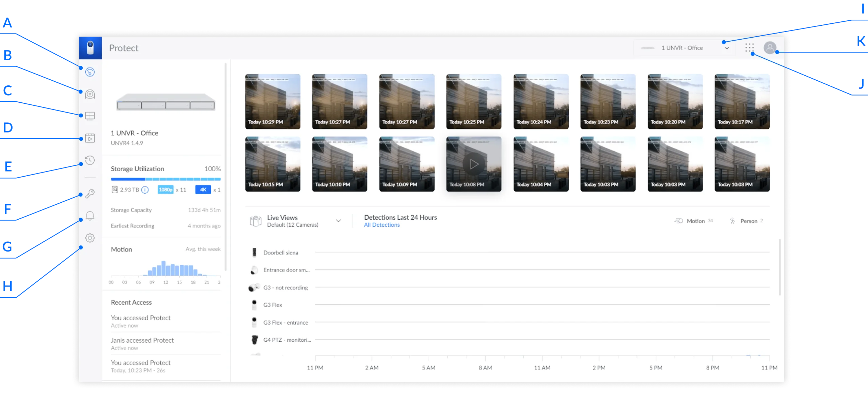
Task: Open the Playback recordings icon
Action: pos(90,138)
